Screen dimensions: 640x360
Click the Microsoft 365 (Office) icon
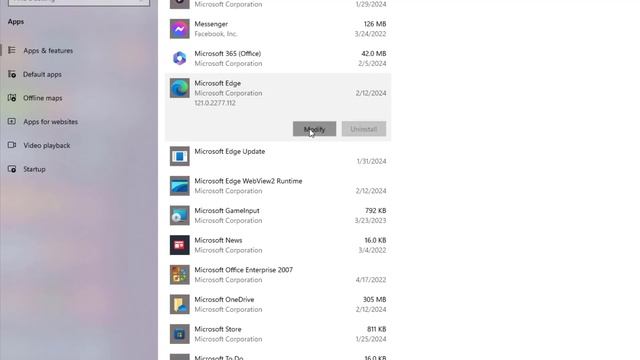click(180, 58)
